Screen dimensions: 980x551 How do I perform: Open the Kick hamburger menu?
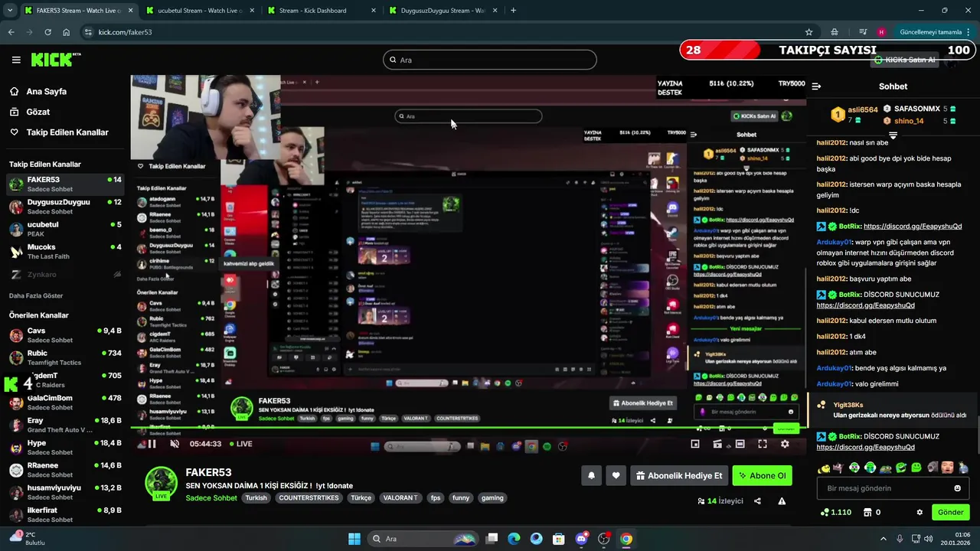pyautogui.click(x=16, y=60)
